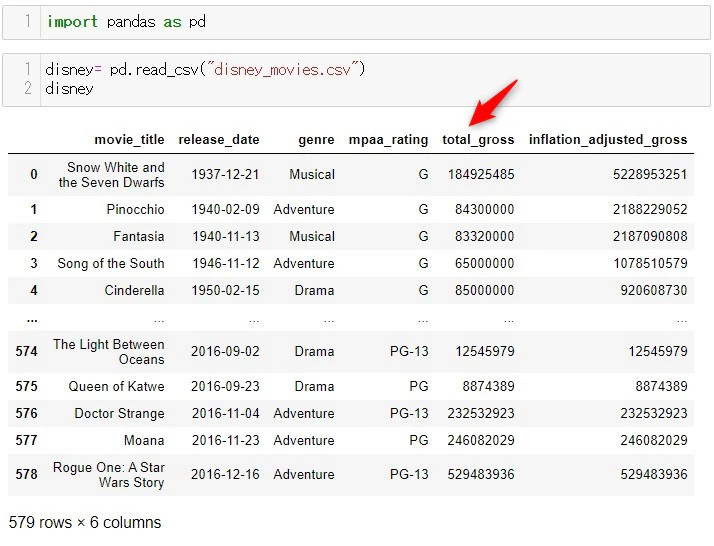The height and width of the screenshot is (546, 714).
Task: Click inflation adjusted value 920608730
Action: click(653, 290)
